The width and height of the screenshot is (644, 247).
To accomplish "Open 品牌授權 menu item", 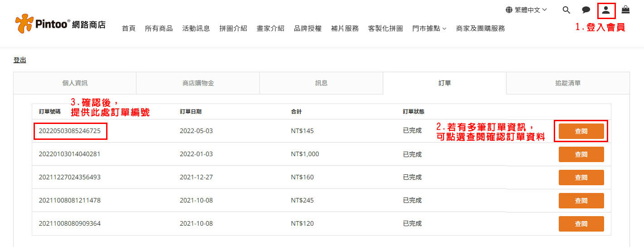I will tap(307, 28).
